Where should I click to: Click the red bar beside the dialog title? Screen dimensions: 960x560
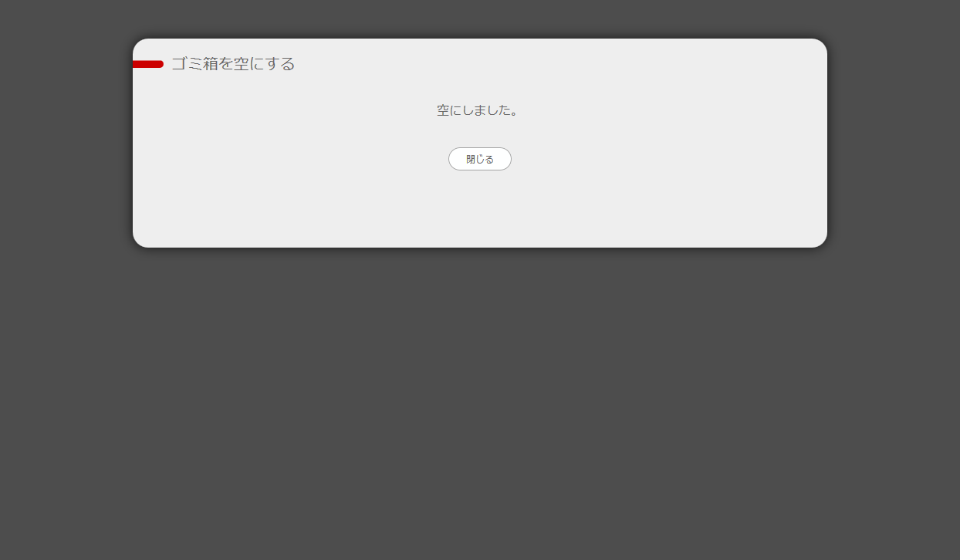coord(148,64)
